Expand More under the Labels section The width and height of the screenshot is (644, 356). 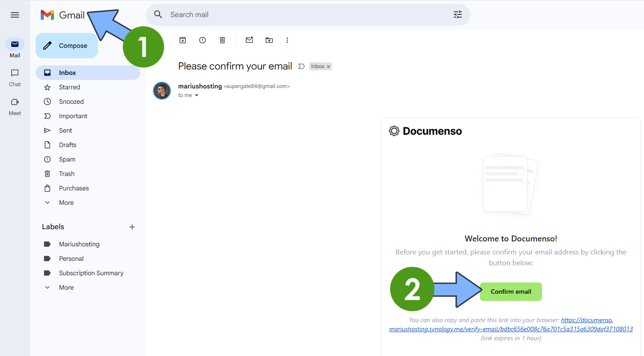point(66,287)
